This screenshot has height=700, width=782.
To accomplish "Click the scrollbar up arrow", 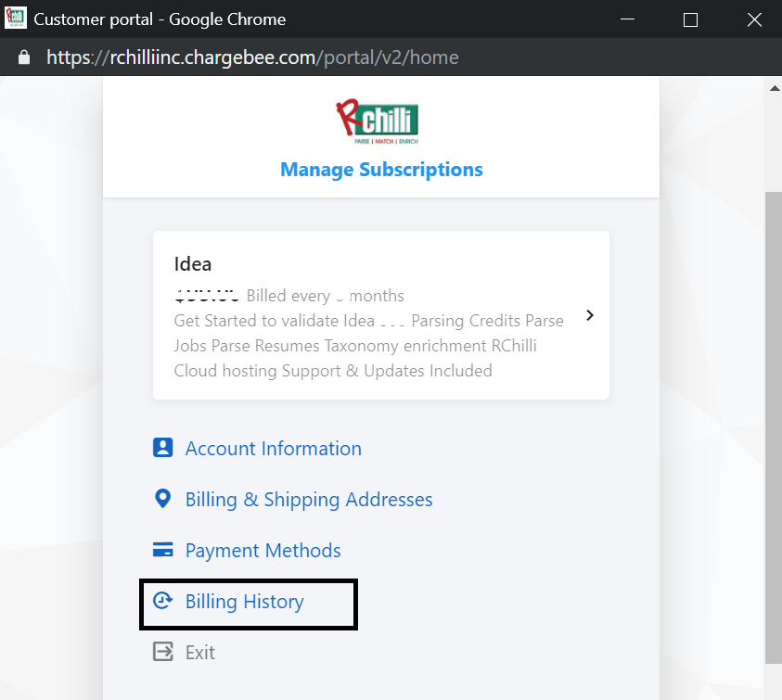I will (x=774, y=88).
